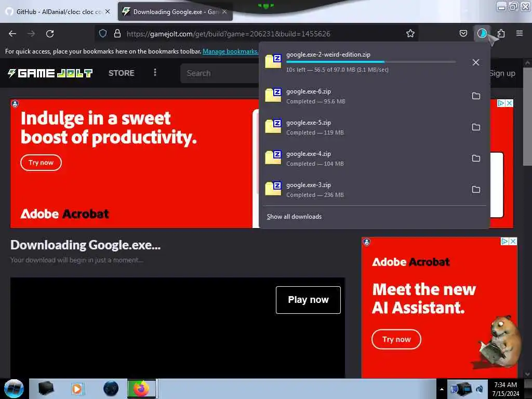Open the Game Jolt STORE menu
This screenshot has width=532, height=399.
tap(121, 73)
